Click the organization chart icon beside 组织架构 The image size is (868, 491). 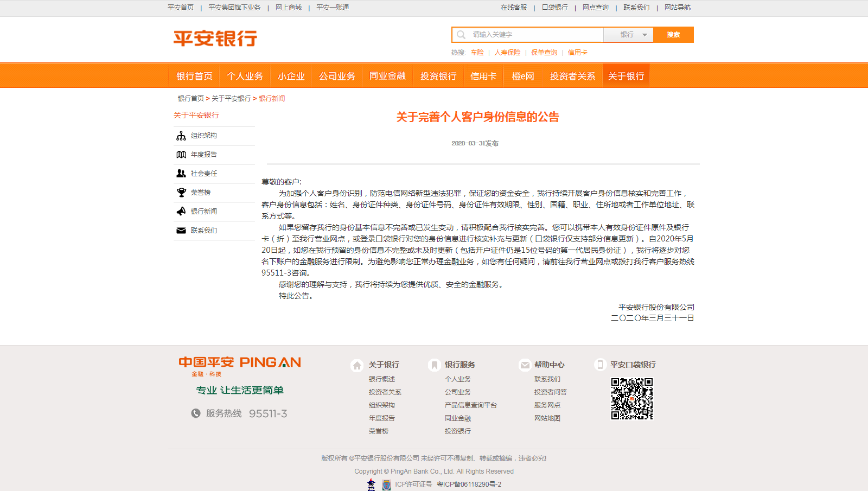pyautogui.click(x=181, y=136)
